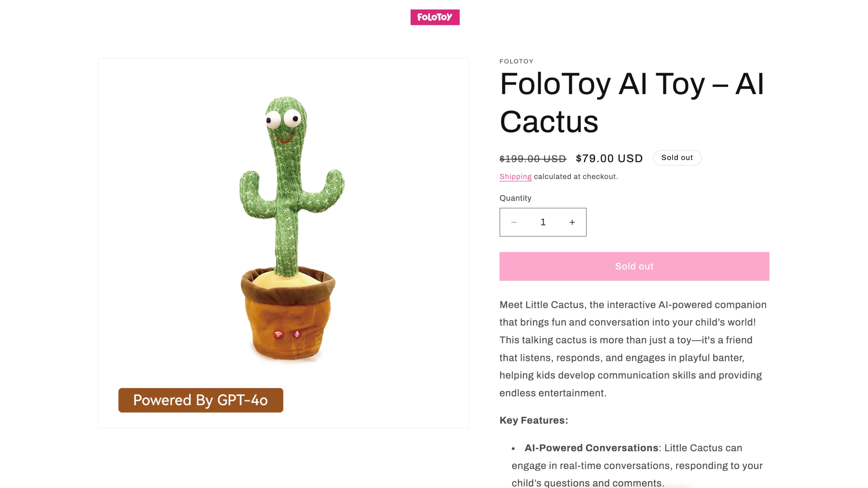Select the quantity input field showing 1

coord(542,222)
